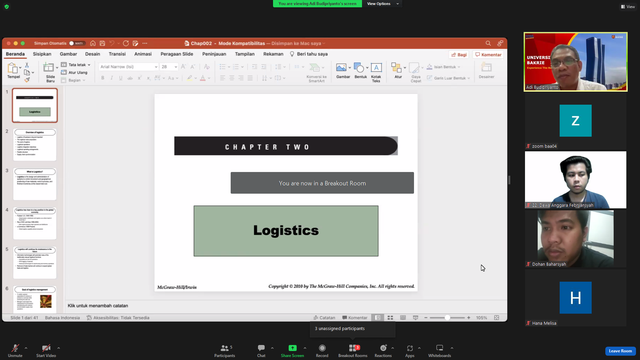
Task: Open Breakout Rooms
Action: [x=353, y=350]
